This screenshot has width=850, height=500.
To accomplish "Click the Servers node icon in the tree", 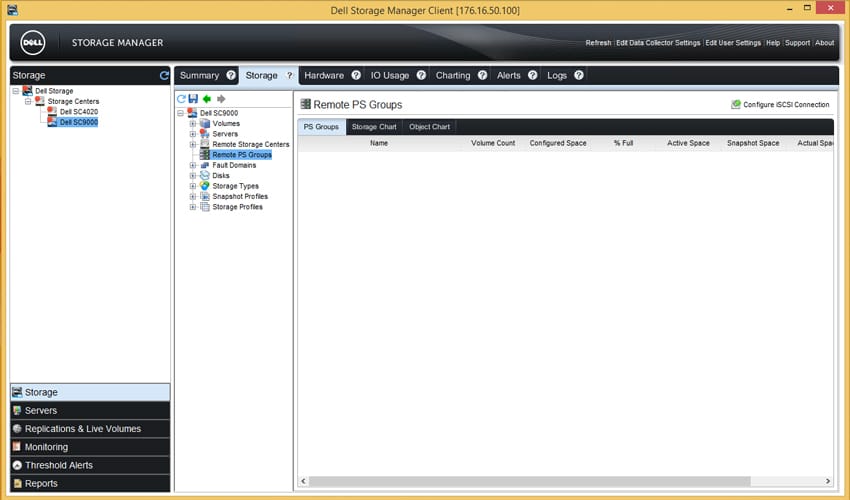I will (204, 134).
